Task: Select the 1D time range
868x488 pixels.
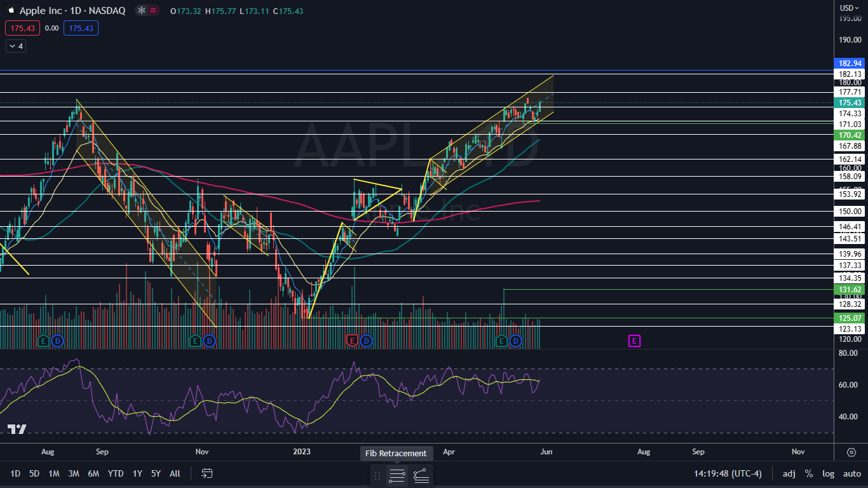Action: point(15,473)
